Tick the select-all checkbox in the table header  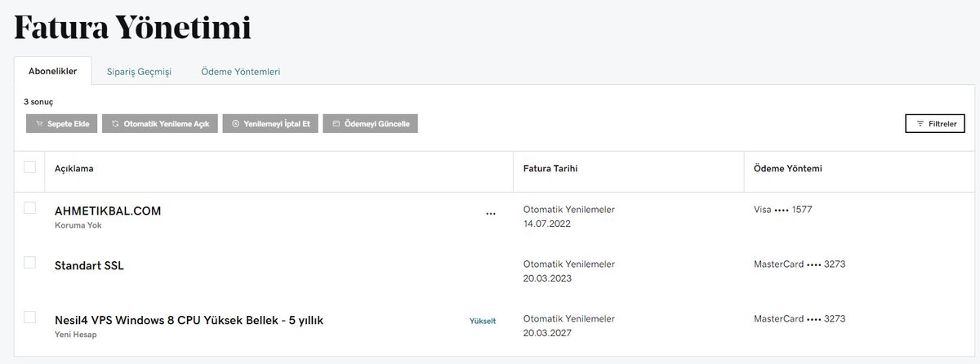point(29,166)
